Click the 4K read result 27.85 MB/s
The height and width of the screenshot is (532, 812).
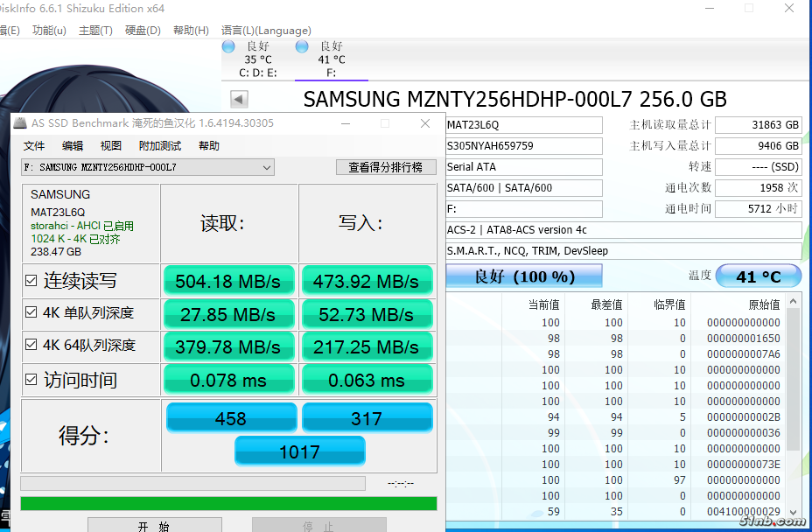pos(229,314)
